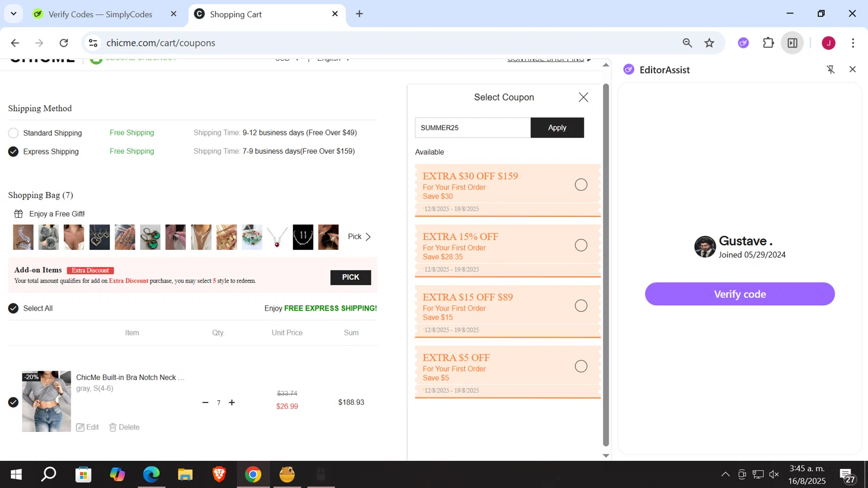Close the Shopping Cart tab
This screenshot has height=488, width=868.
tap(335, 14)
